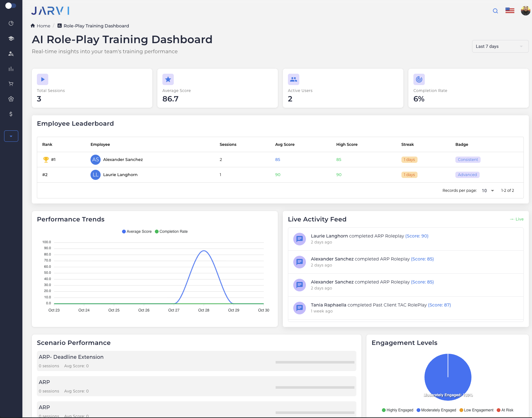Navigate using the Home breadcrumb
This screenshot has width=532, height=418.
pyautogui.click(x=43, y=26)
